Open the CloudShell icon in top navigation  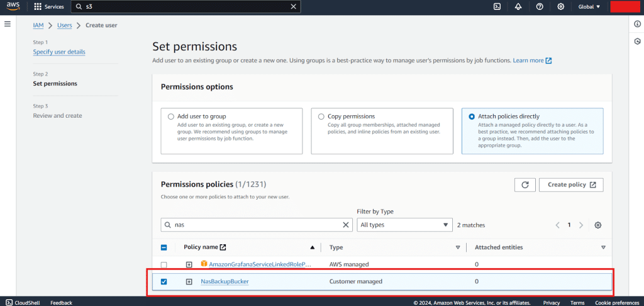(497, 6)
